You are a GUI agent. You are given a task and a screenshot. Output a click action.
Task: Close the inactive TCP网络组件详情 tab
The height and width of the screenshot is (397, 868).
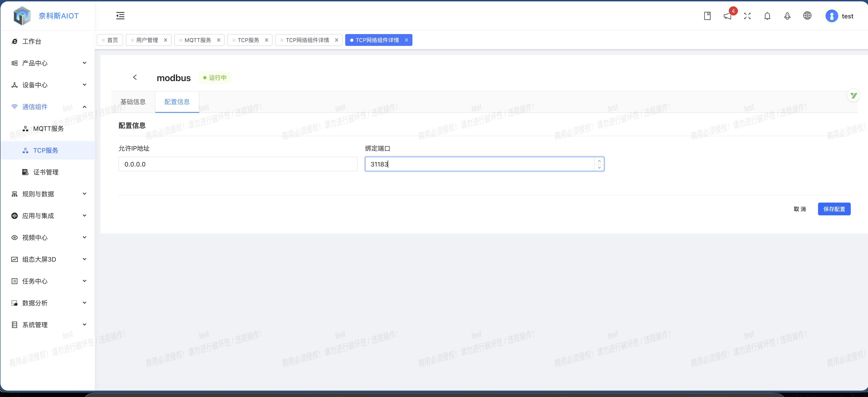click(336, 40)
